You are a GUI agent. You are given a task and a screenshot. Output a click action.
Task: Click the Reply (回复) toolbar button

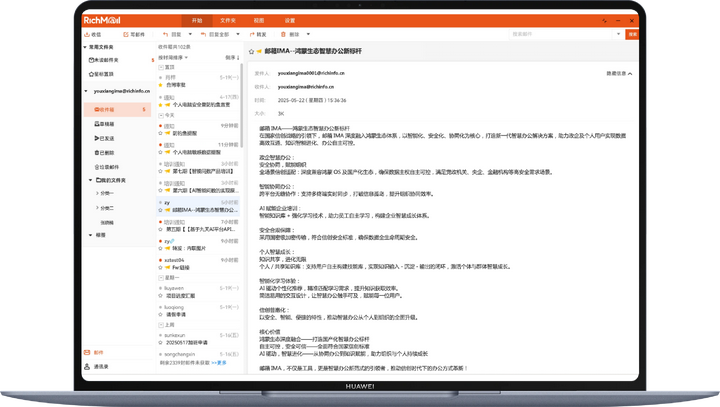pyautogui.click(x=172, y=34)
